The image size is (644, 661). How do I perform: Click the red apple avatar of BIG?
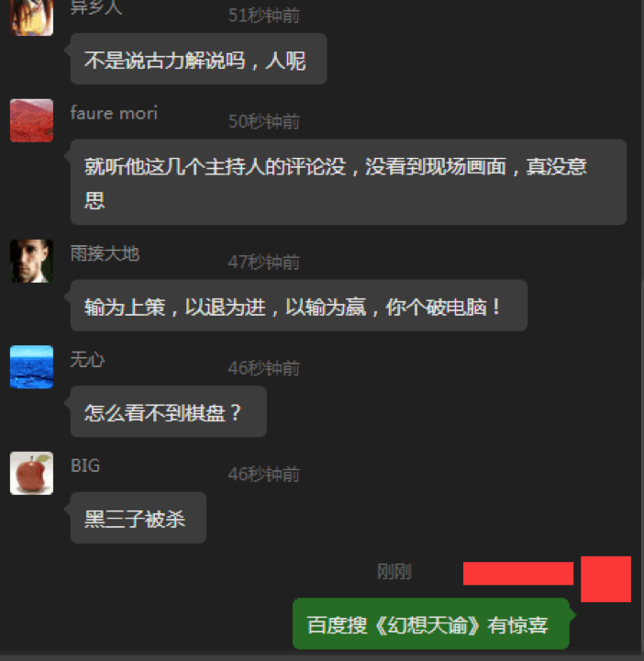(x=31, y=473)
